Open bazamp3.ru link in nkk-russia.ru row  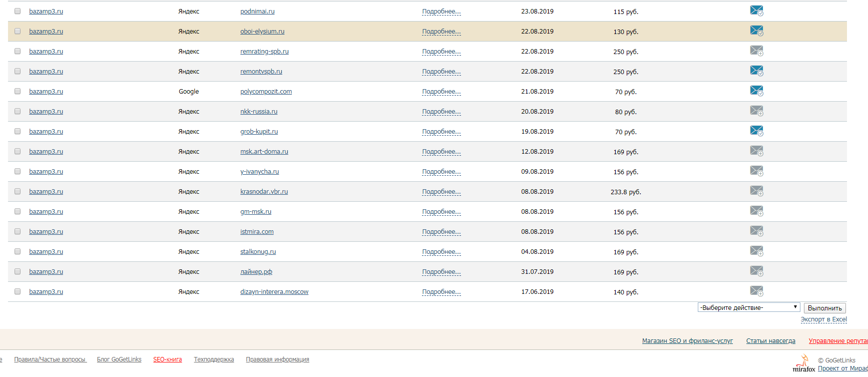click(46, 111)
